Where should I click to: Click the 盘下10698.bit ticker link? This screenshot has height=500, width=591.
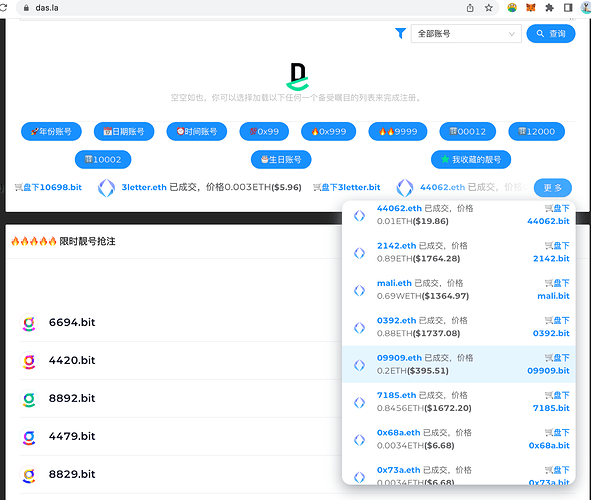pos(48,187)
